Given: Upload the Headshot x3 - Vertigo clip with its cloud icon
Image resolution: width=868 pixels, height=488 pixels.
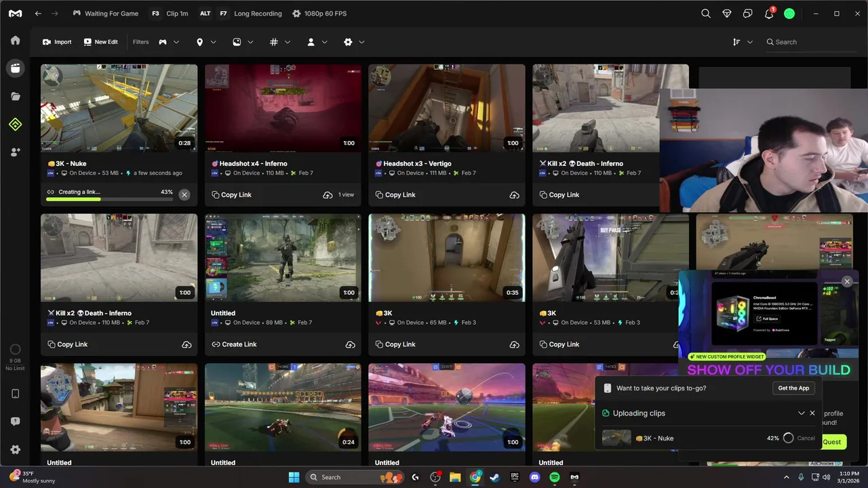Looking at the screenshot, I should pos(514,195).
